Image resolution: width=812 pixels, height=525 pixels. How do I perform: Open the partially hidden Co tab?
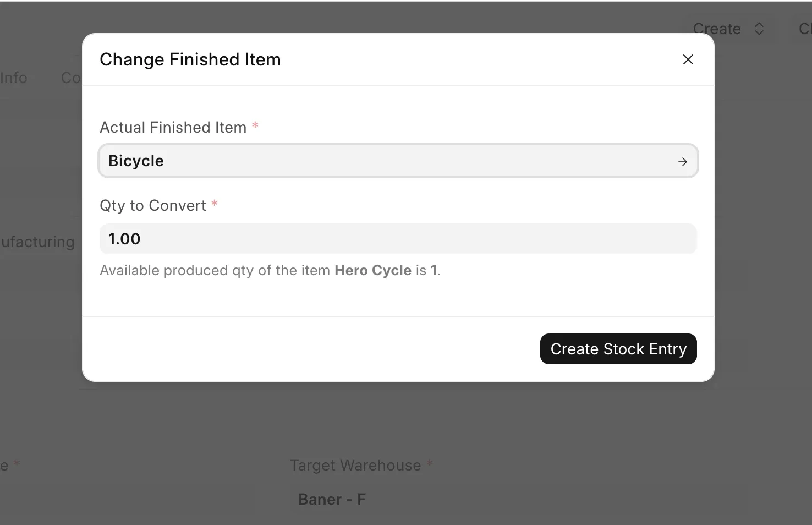tap(72, 78)
